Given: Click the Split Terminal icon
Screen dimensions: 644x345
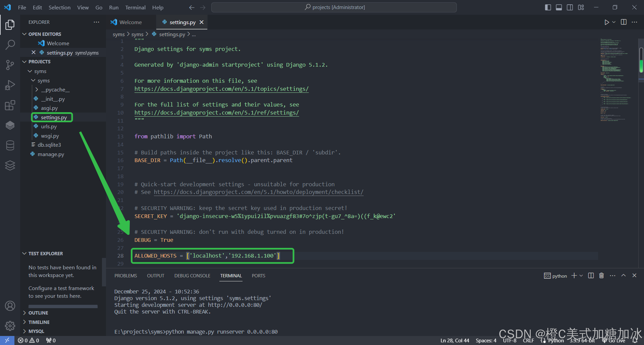Looking at the screenshot, I should [x=591, y=275].
